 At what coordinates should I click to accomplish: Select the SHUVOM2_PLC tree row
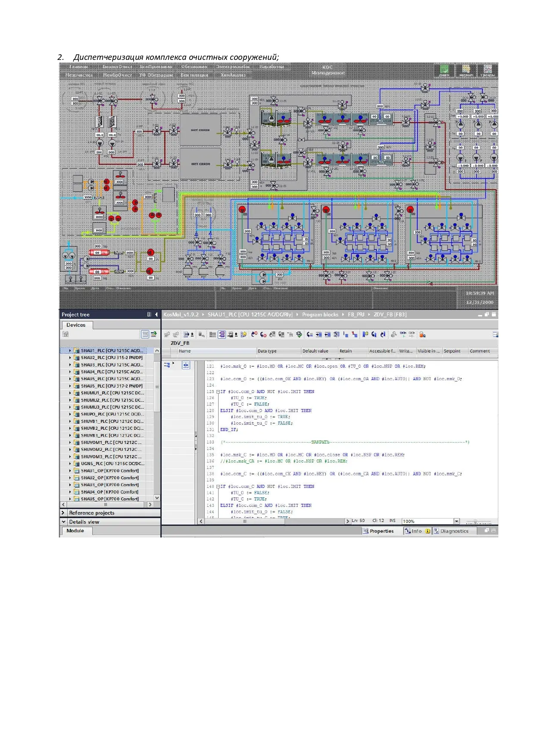tap(107, 450)
